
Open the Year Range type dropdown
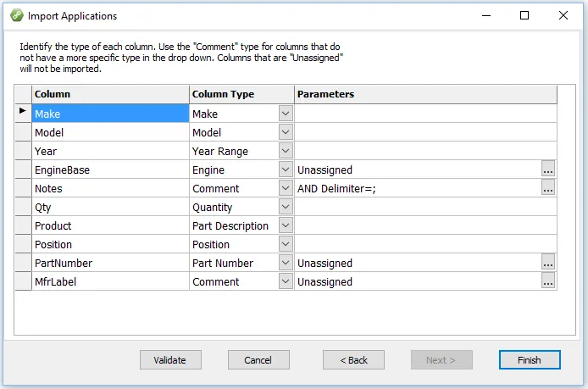(286, 151)
